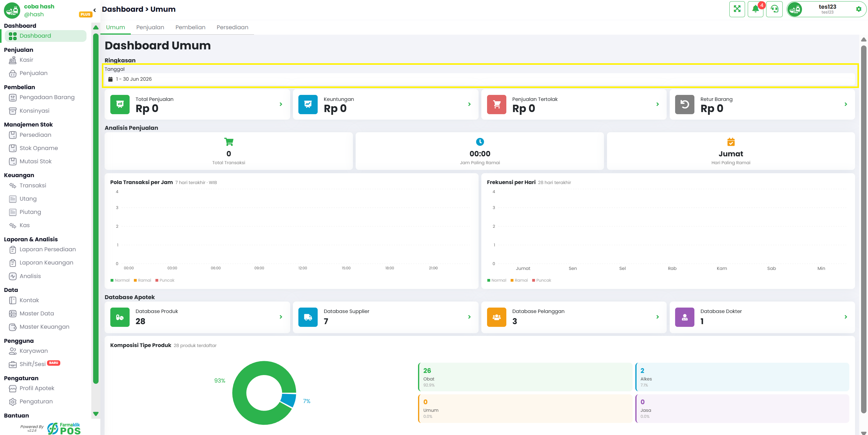Open settings gear beside tes123 profile
Image resolution: width=868 pixels, height=435 pixels.
(x=859, y=9)
